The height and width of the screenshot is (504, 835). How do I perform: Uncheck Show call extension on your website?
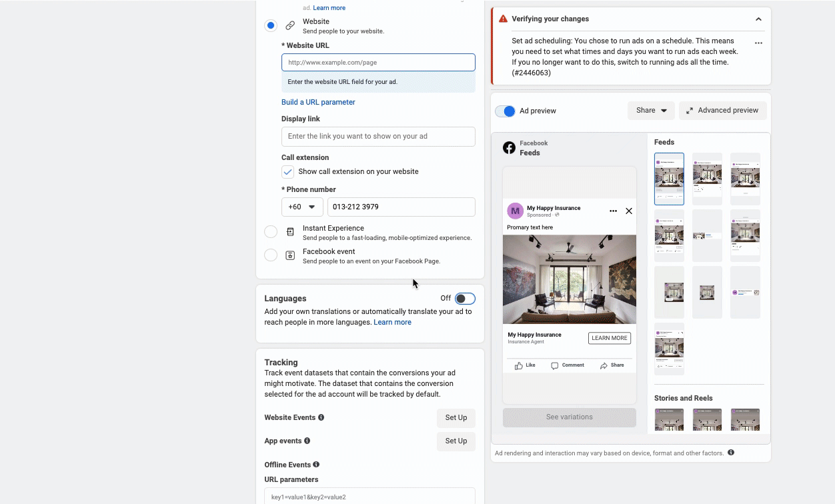click(287, 172)
